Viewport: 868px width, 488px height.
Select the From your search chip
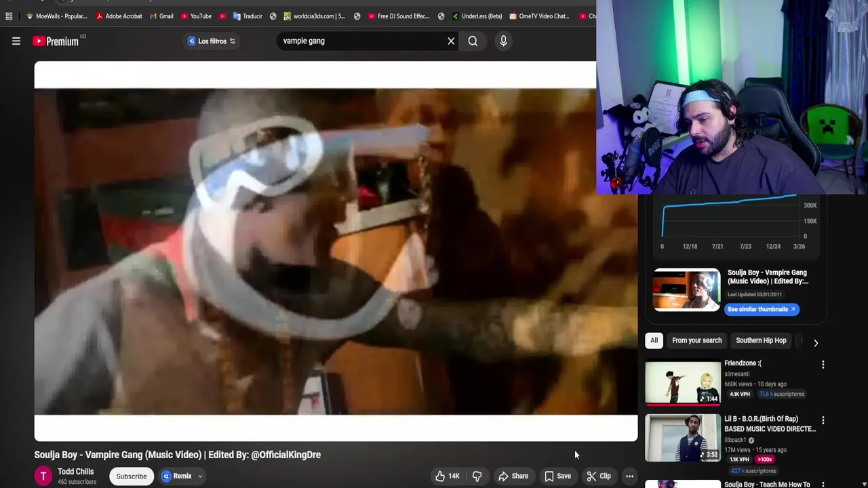point(696,340)
